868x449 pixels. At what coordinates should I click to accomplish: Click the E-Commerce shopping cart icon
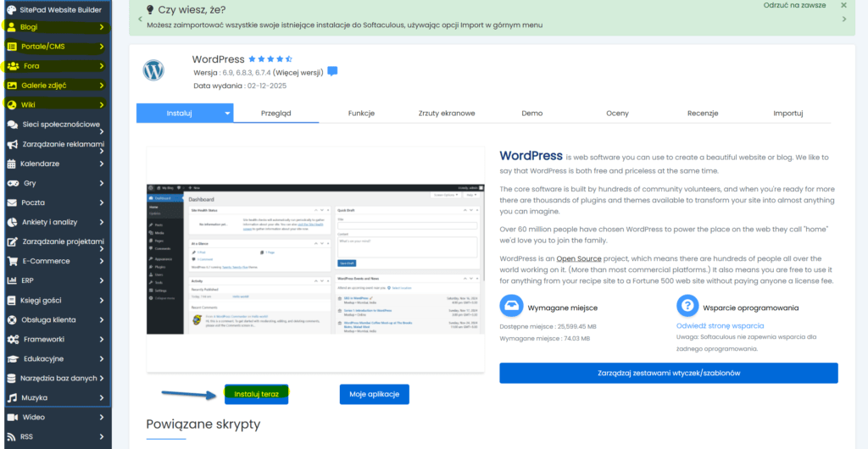(x=12, y=261)
